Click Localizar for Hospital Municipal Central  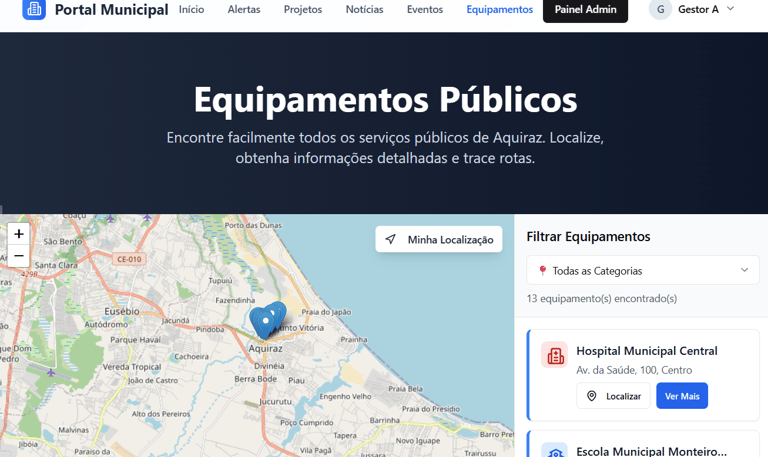pos(613,396)
